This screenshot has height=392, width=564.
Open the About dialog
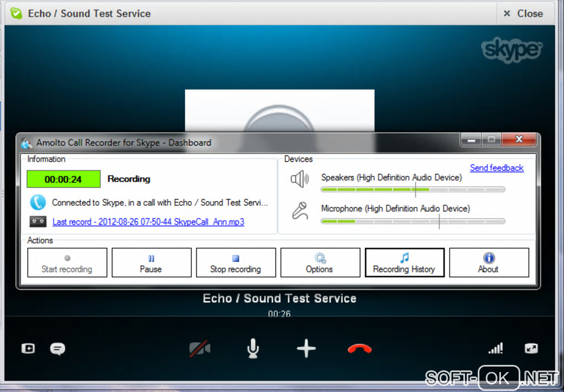pyautogui.click(x=489, y=263)
